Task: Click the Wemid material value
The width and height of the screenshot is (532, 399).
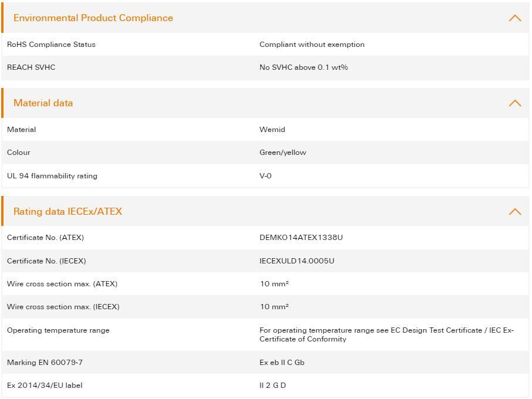Action: coord(272,130)
